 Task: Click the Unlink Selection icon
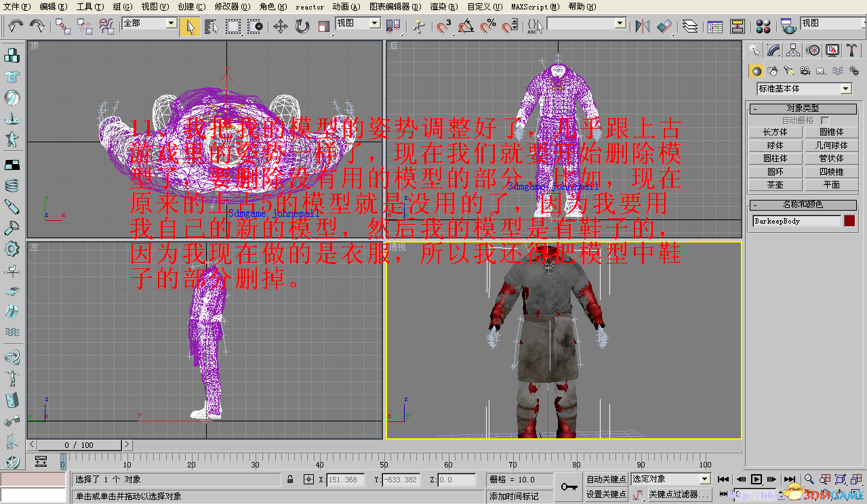coord(85,26)
